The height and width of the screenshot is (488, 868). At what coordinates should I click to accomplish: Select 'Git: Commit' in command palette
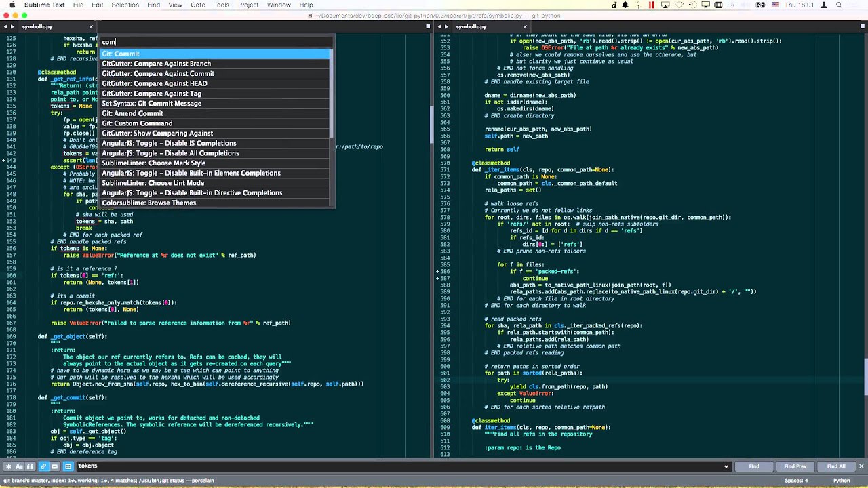coord(216,54)
